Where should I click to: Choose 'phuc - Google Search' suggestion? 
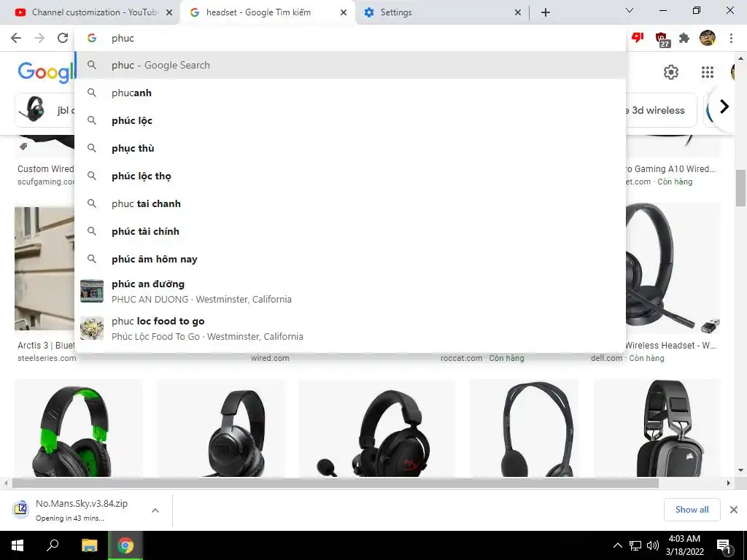tap(350, 65)
